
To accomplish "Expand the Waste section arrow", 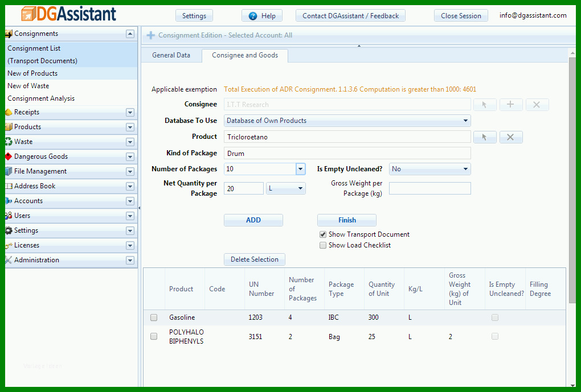I will (130, 142).
